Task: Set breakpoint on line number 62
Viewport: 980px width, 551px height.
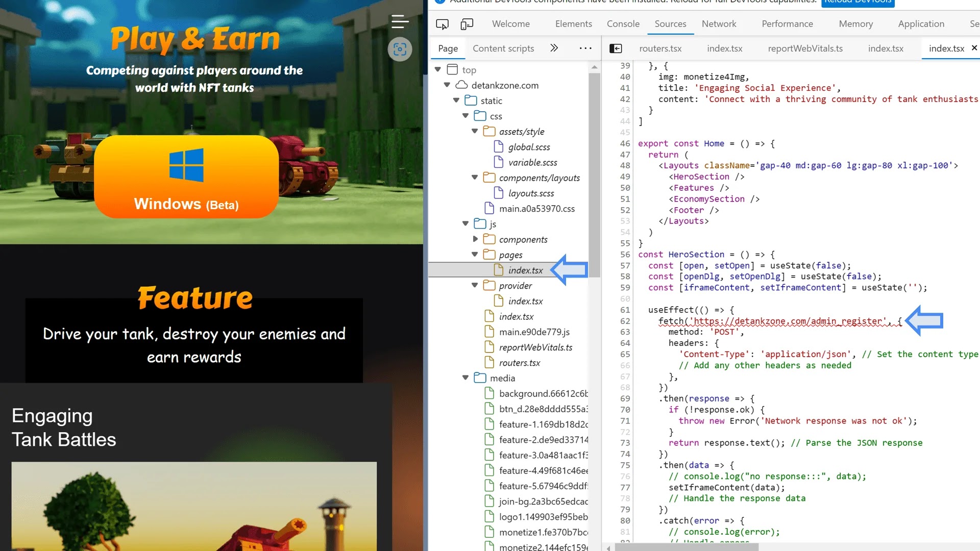Action: pyautogui.click(x=625, y=321)
